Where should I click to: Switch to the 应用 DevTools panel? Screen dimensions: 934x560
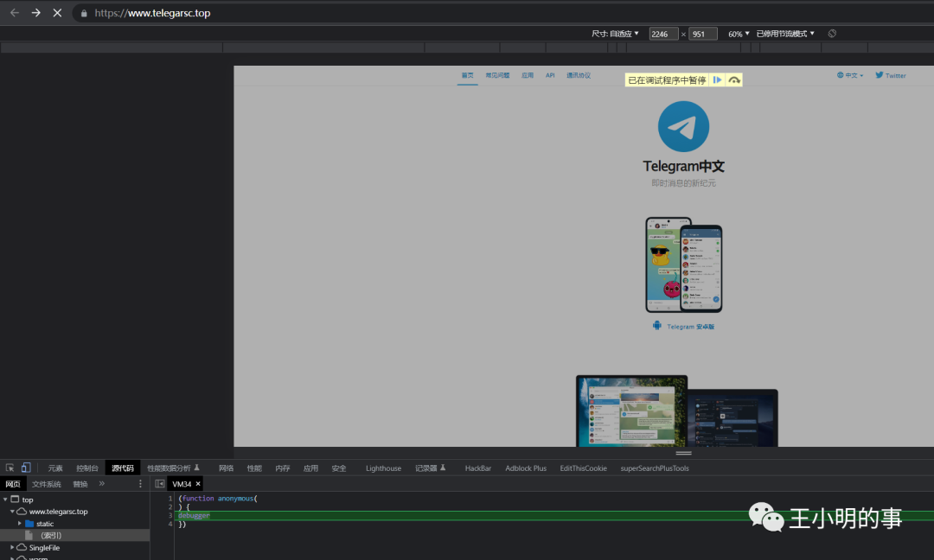click(310, 468)
